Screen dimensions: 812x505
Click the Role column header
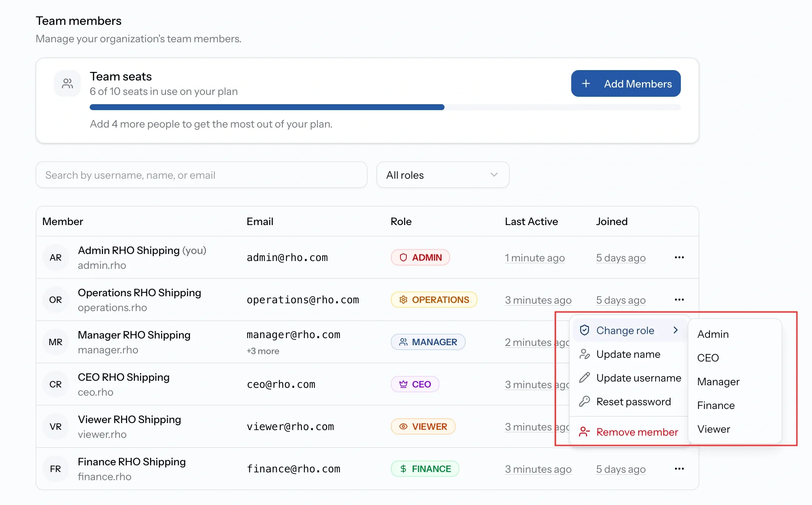401,221
